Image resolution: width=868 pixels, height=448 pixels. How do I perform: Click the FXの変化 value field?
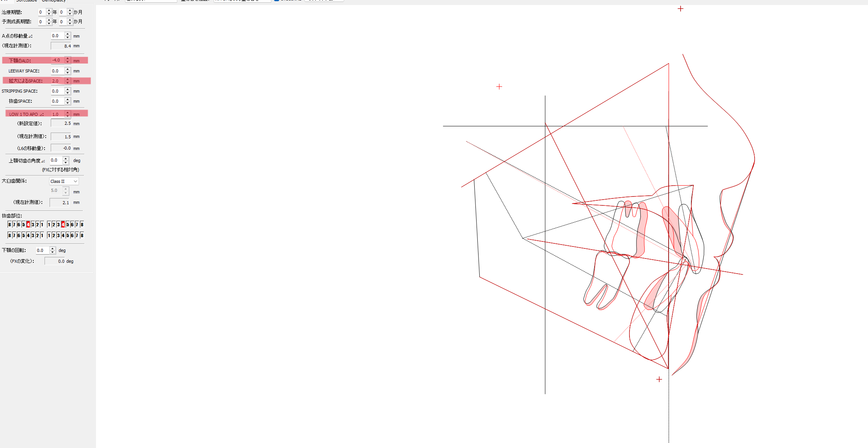tap(55, 261)
